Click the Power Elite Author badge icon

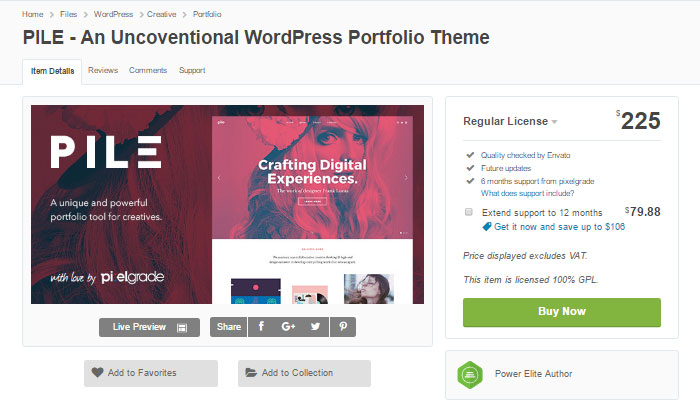click(470, 375)
